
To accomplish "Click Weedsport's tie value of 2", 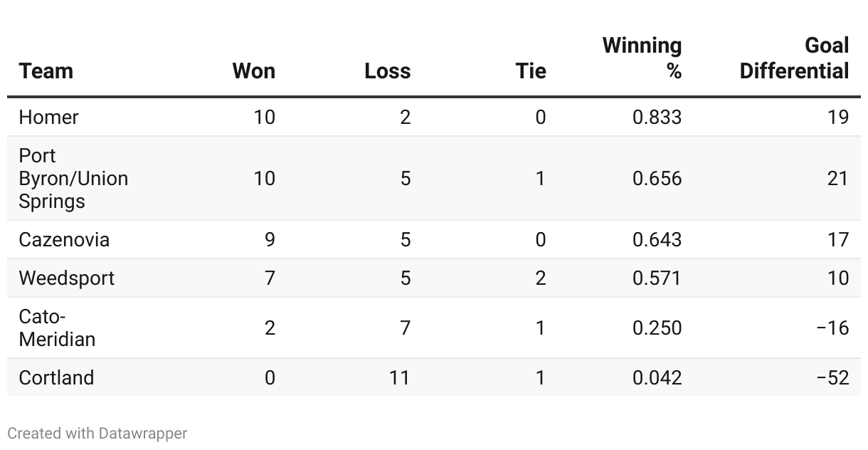I will coord(540,278).
